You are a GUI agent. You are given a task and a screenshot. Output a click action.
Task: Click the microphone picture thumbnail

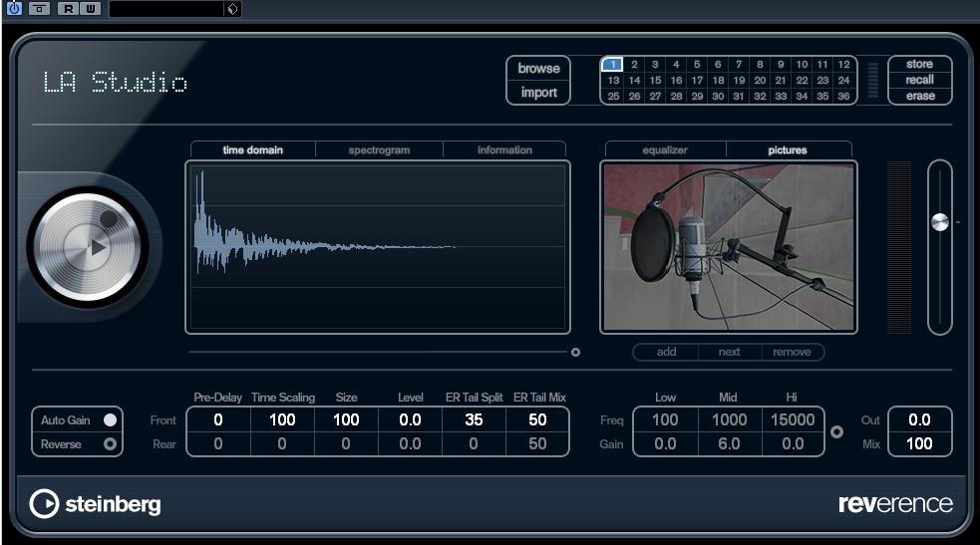coord(729,247)
